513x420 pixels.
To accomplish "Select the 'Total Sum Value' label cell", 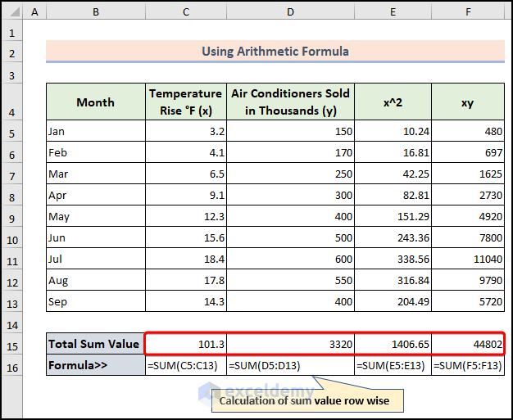I will (96, 345).
